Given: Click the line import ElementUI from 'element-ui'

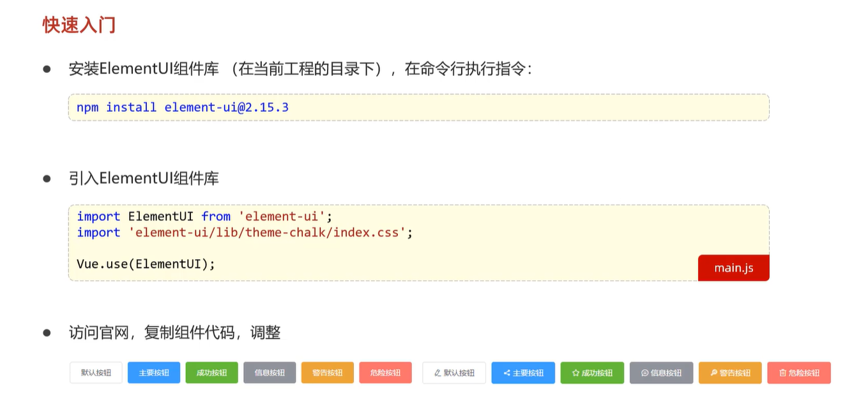Looking at the screenshot, I should [205, 216].
